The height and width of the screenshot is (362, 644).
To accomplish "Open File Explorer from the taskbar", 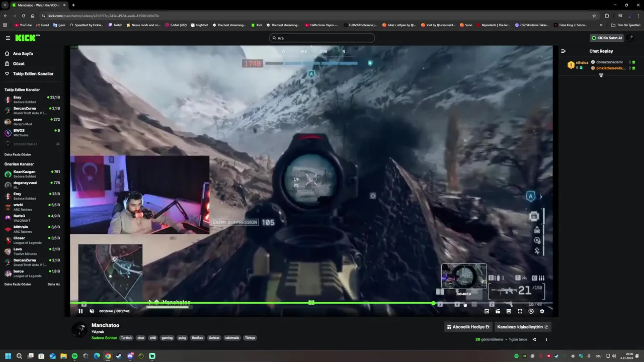I will (63, 356).
